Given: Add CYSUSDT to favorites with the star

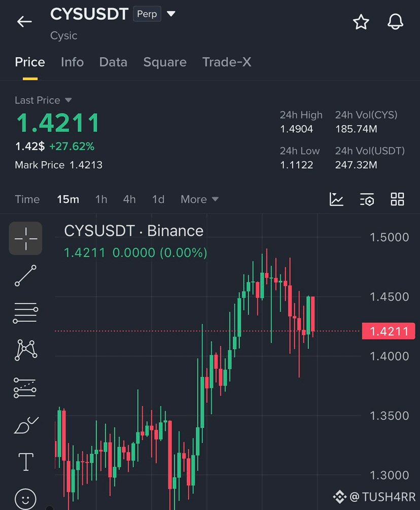Looking at the screenshot, I should coord(361,22).
